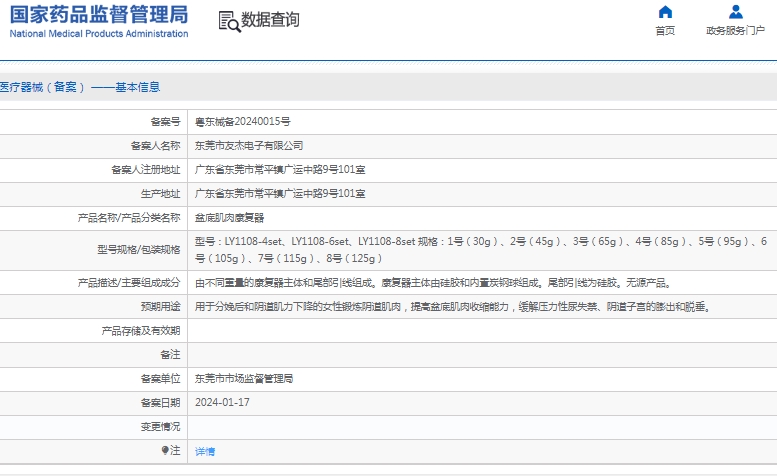Select company name 东莞市友杰电子有限公司
This screenshot has width=777, height=476.
click(x=249, y=146)
